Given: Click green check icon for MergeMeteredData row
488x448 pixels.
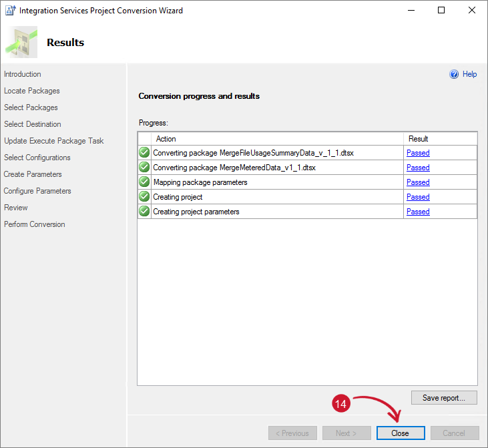Looking at the screenshot, I should pos(144,168).
